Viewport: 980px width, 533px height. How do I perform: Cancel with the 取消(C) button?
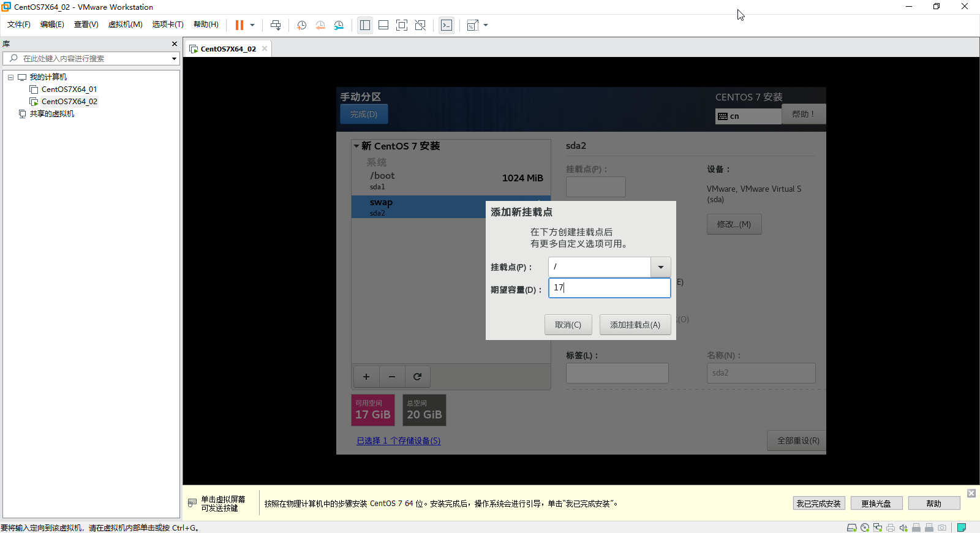pyautogui.click(x=568, y=325)
